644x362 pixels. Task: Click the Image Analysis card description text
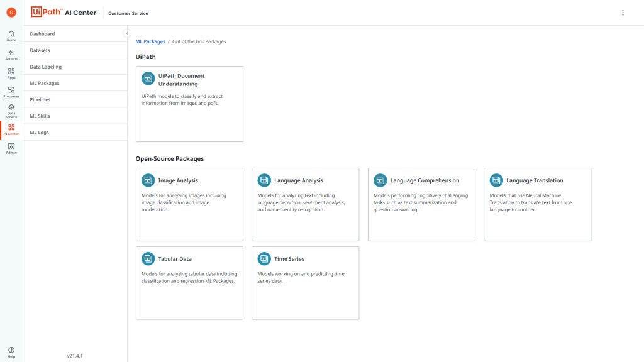pos(184,202)
